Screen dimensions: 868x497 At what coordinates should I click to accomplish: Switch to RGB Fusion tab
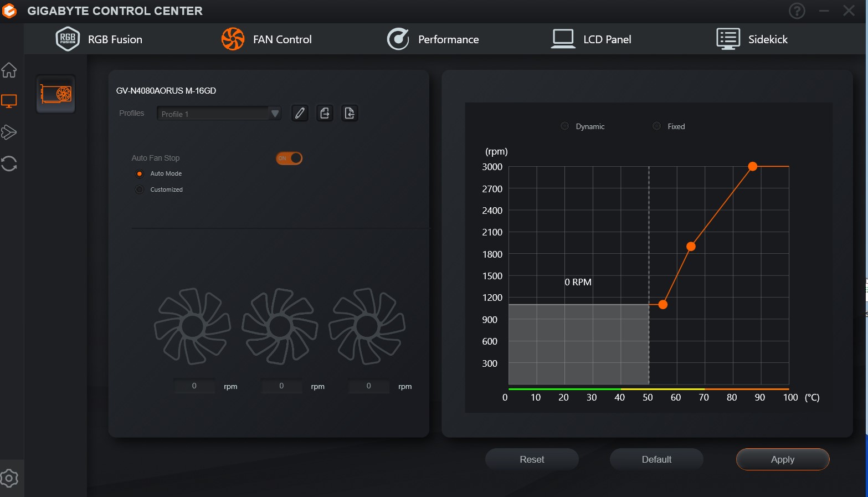point(100,39)
